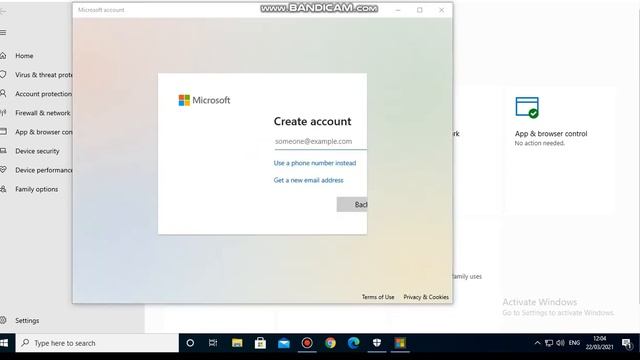Open the Windows Start menu
This screenshot has height=360, width=640.
(4, 343)
